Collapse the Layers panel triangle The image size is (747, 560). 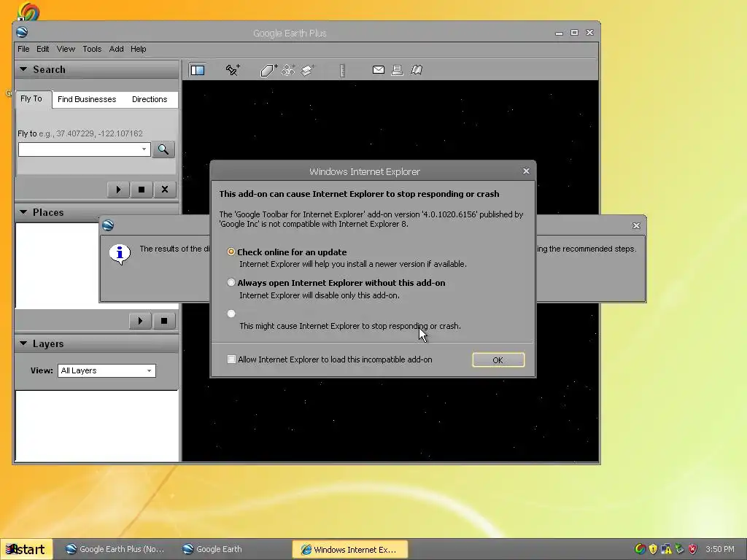(23, 343)
